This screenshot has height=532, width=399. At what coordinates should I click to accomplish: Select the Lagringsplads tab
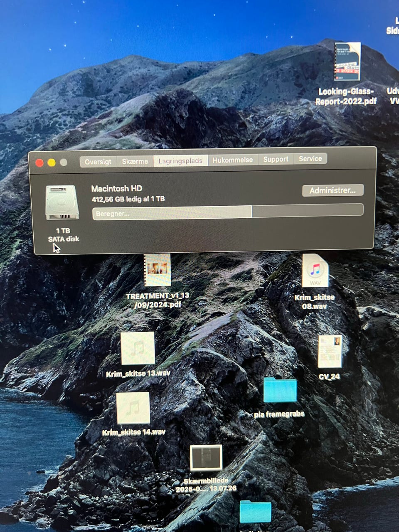click(x=180, y=160)
